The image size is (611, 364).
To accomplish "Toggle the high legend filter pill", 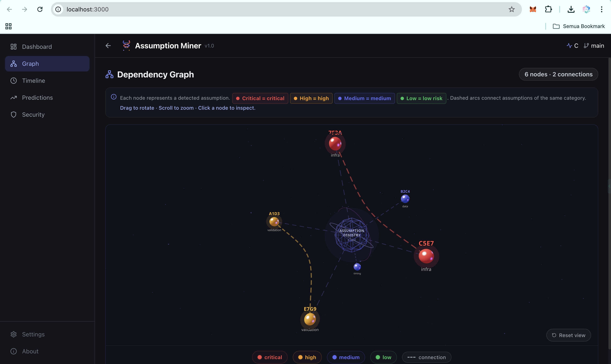I will [307, 357].
